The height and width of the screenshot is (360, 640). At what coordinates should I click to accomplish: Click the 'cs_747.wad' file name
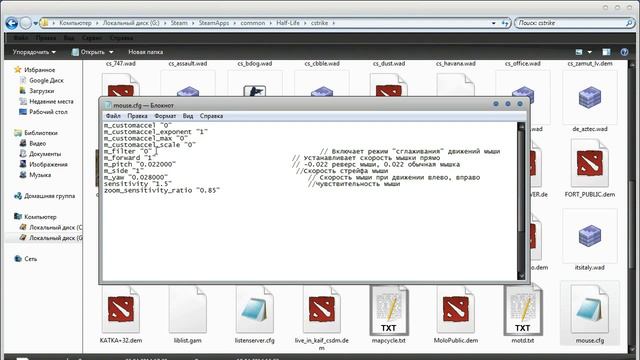[121, 64]
